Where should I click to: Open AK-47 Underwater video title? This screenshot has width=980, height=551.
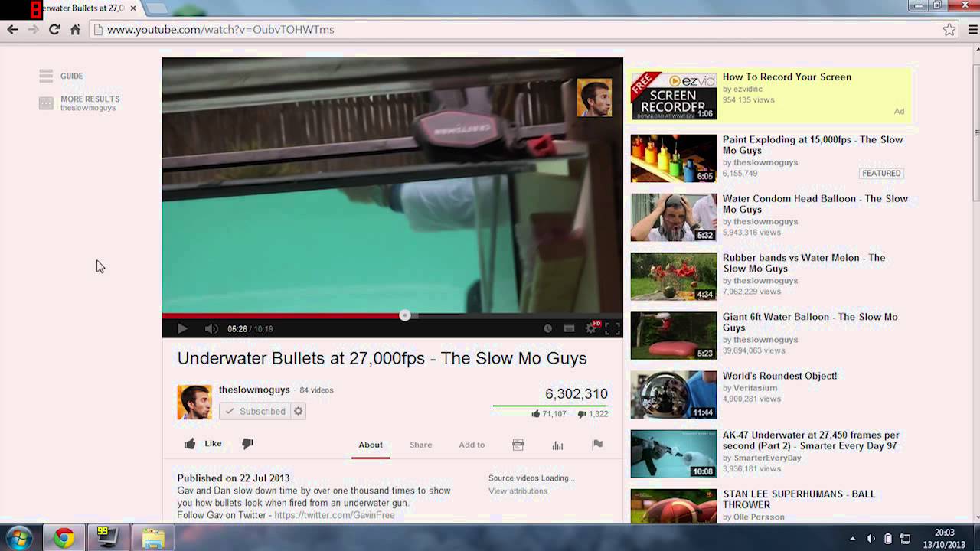pos(811,440)
